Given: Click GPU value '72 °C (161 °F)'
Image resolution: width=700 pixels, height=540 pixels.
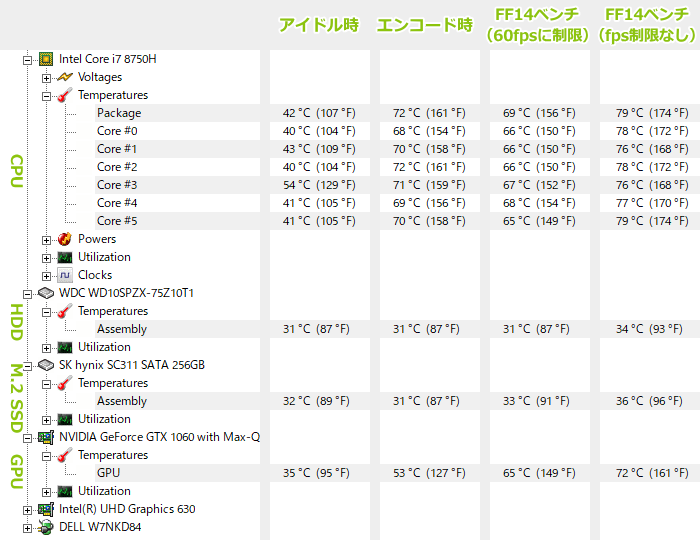Looking at the screenshot, I should tap(652, 473).
